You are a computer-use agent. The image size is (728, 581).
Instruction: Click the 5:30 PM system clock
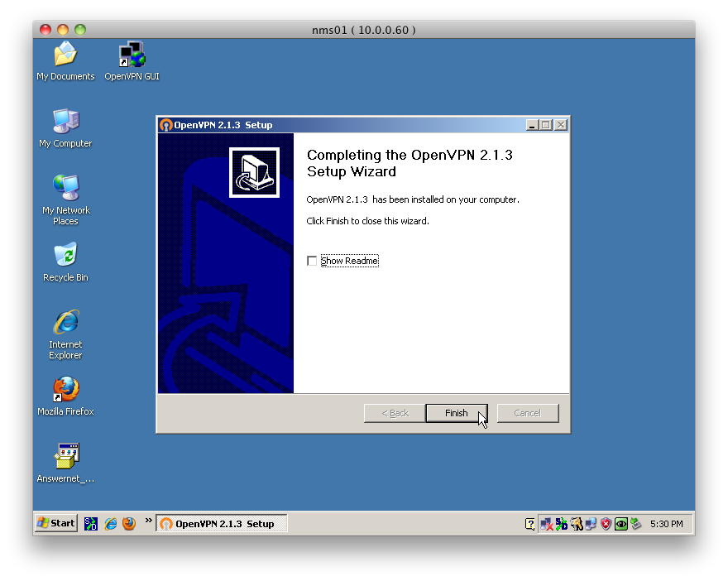click(666, 524)
